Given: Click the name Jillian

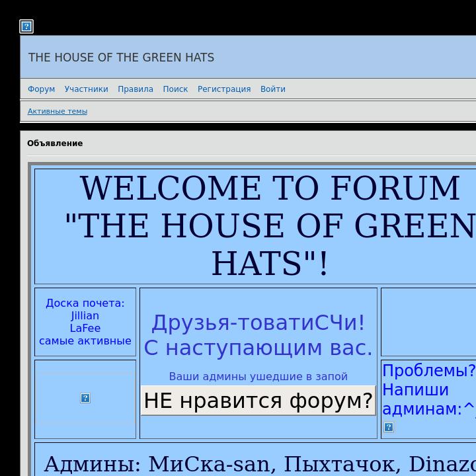Looking at the screenshot, I should [85, 316].
